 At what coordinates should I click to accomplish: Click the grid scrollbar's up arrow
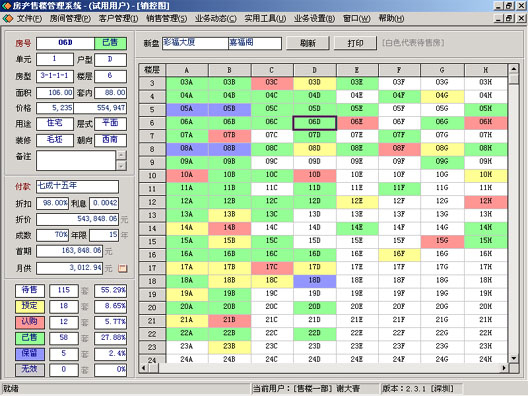coord(514,69)
